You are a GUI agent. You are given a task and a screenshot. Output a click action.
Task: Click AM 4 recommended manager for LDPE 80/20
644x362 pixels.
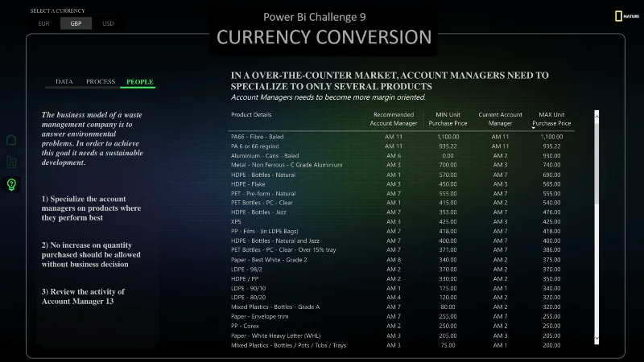point(394,298)
